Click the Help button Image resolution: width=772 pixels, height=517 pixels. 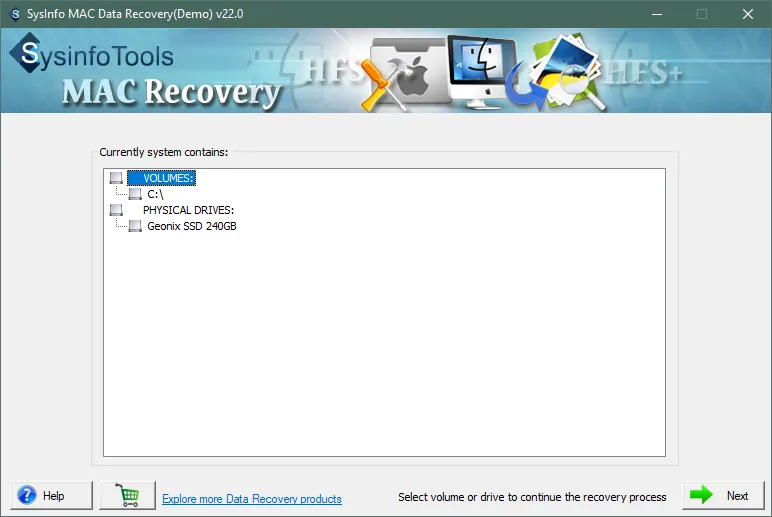point(51,495)
